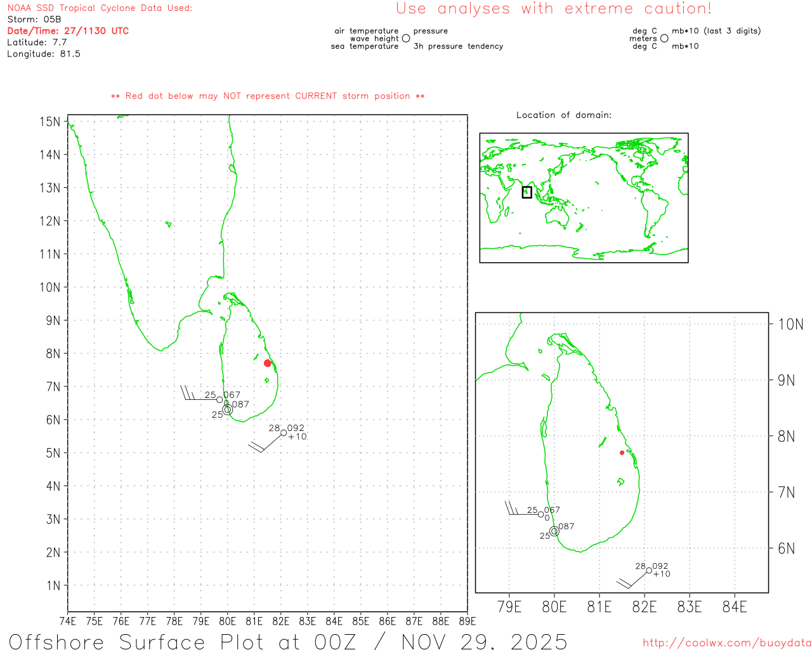Image resolution: width=812 pixels, height=650 pixels.
Task: Click the 'Longitude: 81.5' text
Action: (44, 54)
